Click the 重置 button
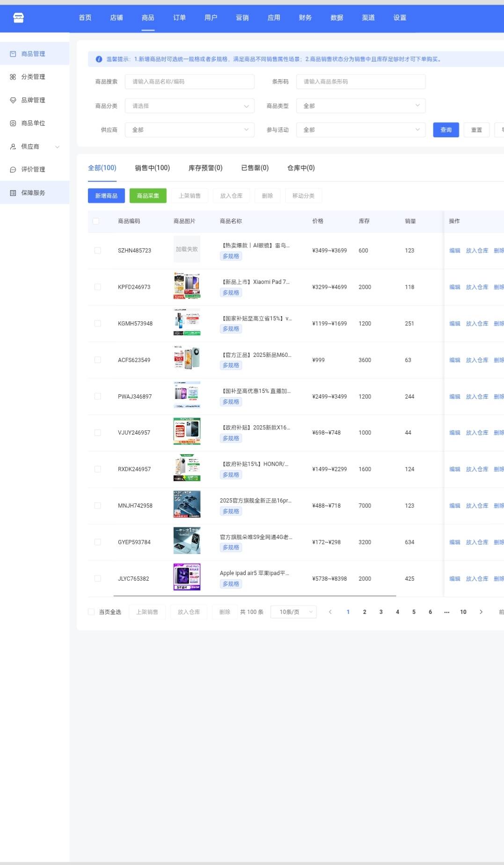This screenshot has width=504, height=865. [476, 130]
